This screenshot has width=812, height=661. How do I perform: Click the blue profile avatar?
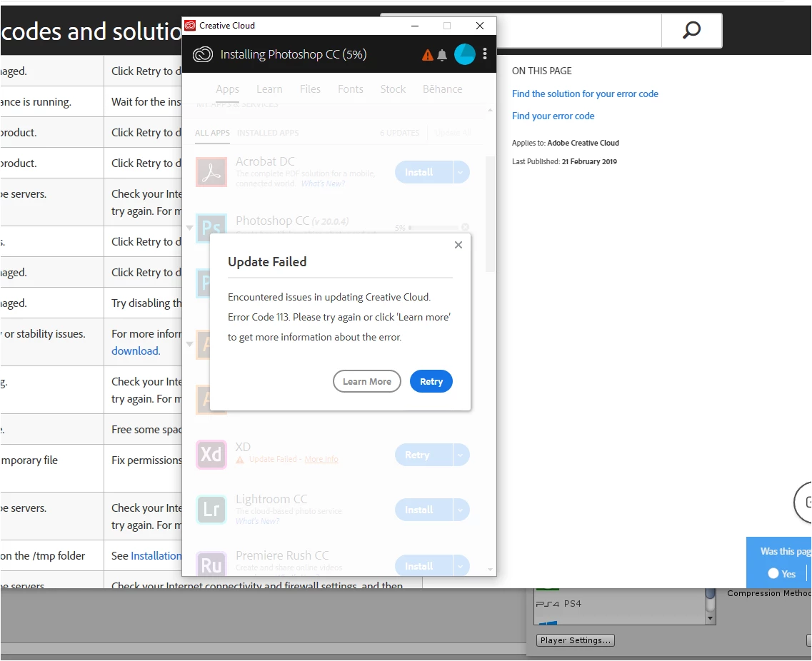click(x=464, y=54)
